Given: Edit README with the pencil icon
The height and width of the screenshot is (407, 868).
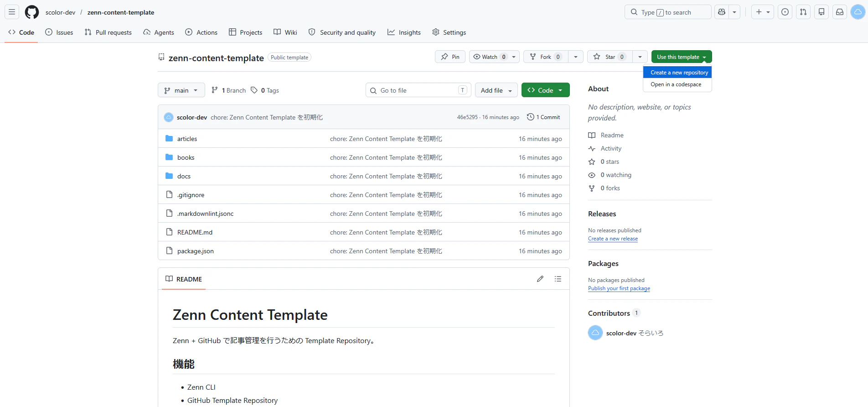Looking at the screenshot, I should pyautogui.click(x=540, y=279).
